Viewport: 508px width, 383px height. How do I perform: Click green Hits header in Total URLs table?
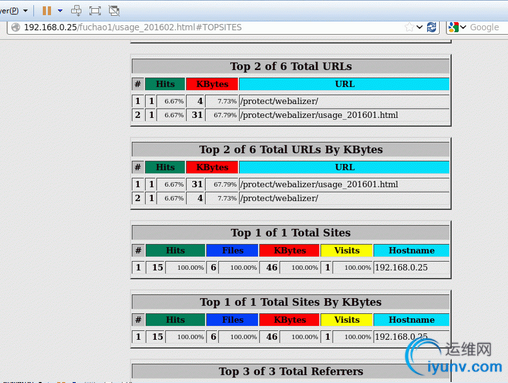coord(165,84)
